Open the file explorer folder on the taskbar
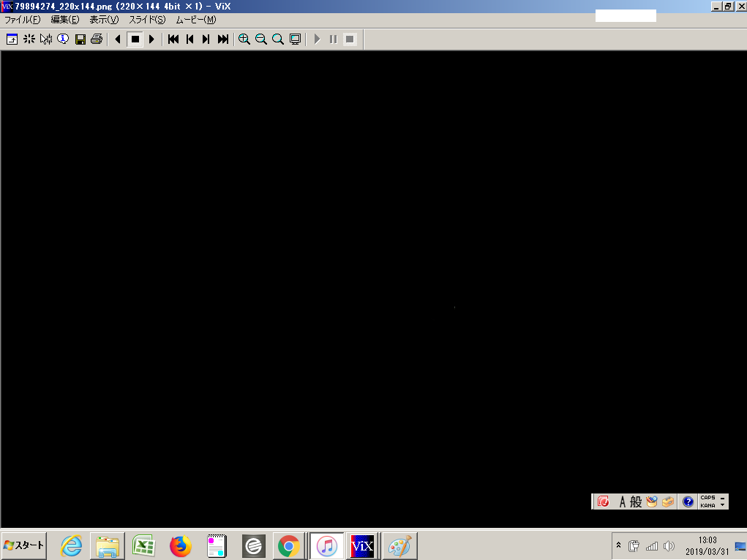The image size is (747, 560). click(x=108, y=545)
